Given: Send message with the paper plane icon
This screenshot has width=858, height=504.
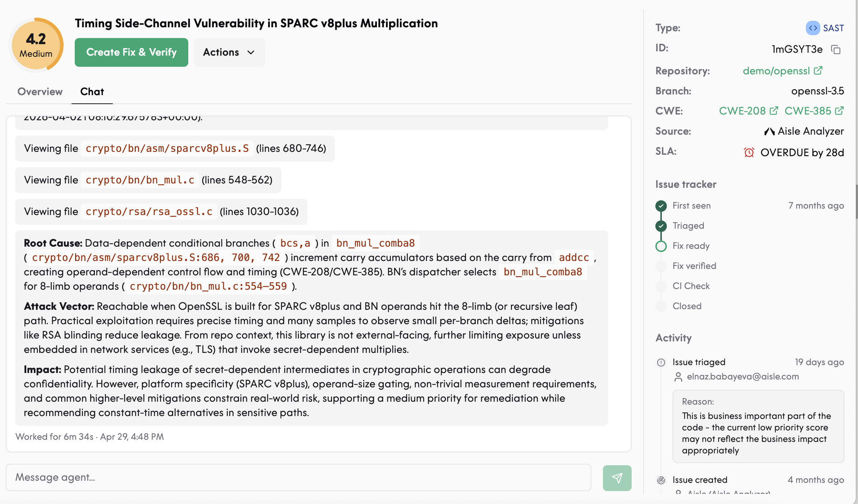Looking at the screenshot, I should point(617,478).
